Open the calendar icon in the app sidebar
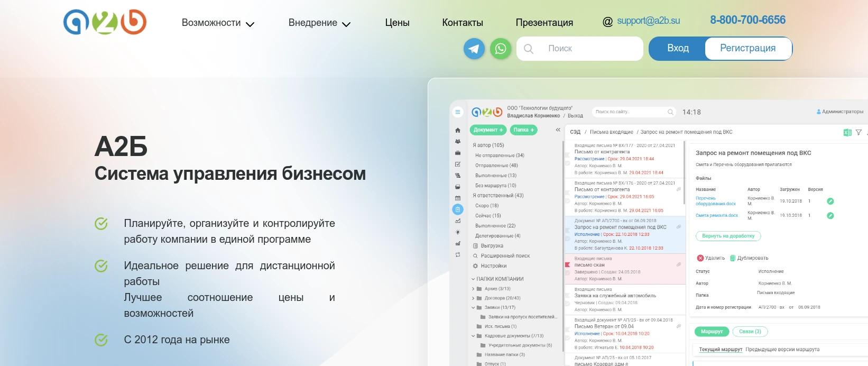The height and width of the screenshot is (366, 868). pos(458,198)
